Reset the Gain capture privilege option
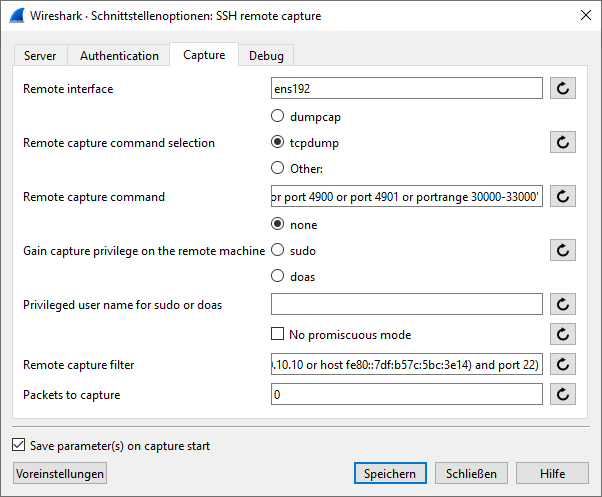The height and width of the screenshot is (497, 602). pyautogui.click(x=563, y=251)
